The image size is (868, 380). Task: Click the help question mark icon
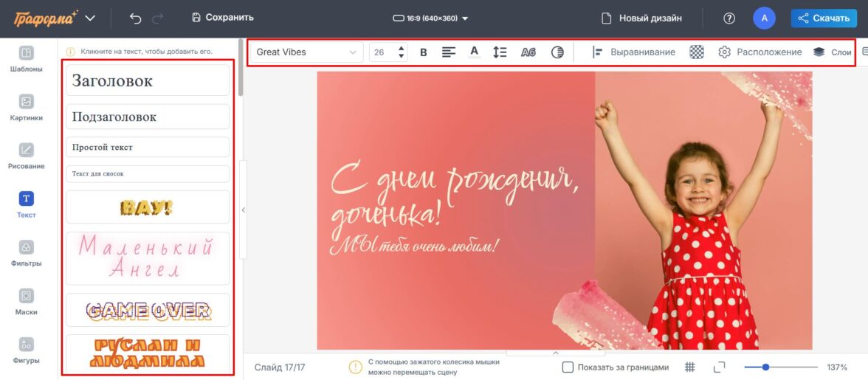click(729, 18)
